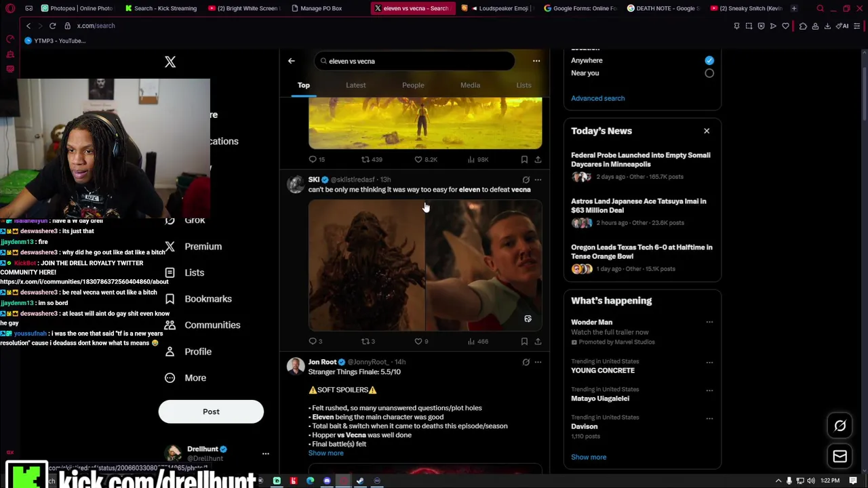Image resolution: width=868 pixels, height=488 pixels.
Task: Select the Anywhere location radio button
Action: click(x=709, y=60)
